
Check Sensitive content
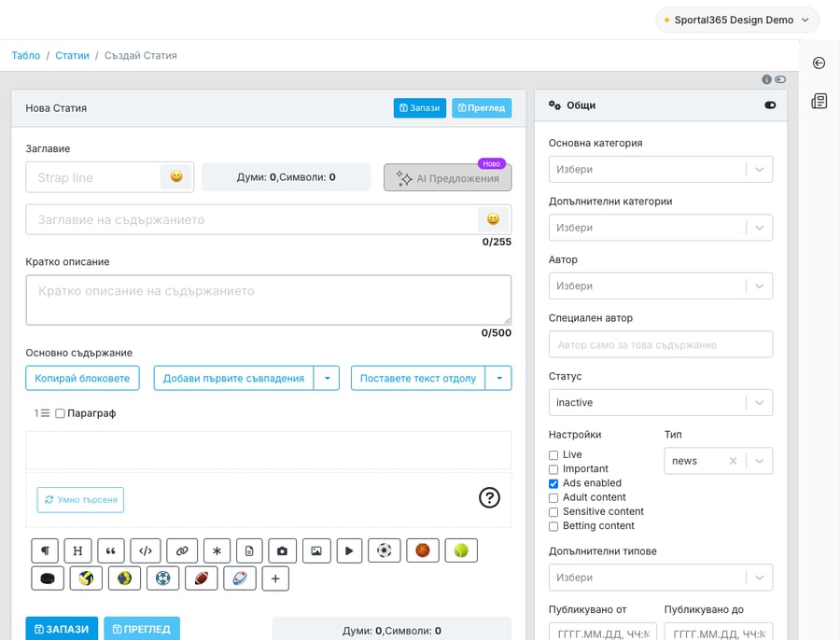coord(553,512)
